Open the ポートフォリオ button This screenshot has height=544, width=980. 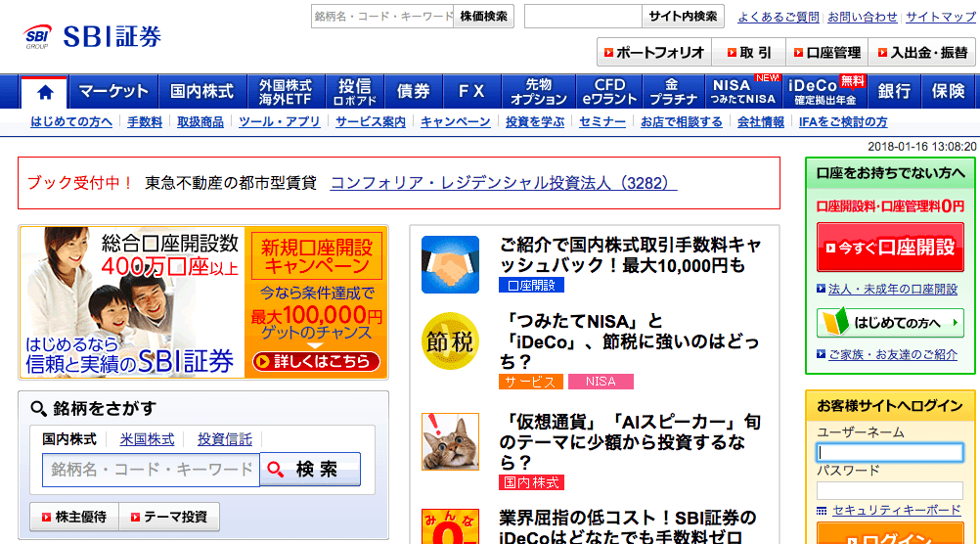653,53
